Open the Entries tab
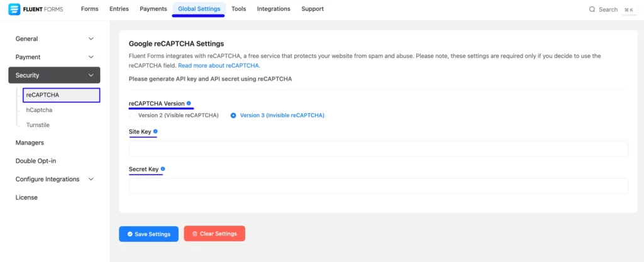The width and height of the screenshot is (644, 262). click(x=118, y=9)
